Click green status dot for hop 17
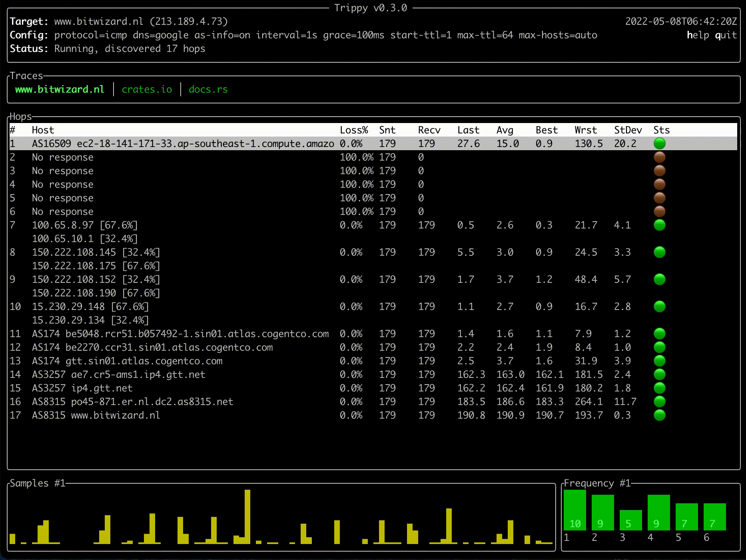The image size is (746, 560). 659,415
